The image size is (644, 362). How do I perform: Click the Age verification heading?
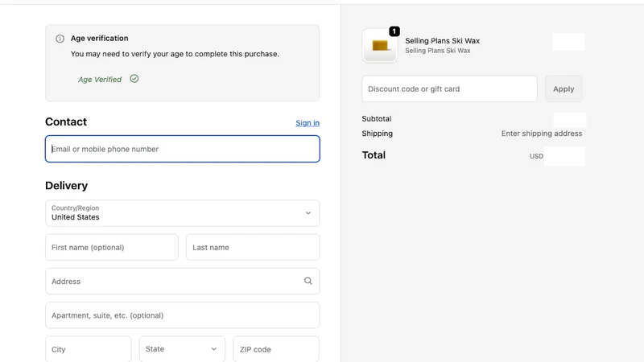pyautogui.click(x=99, y=38)
